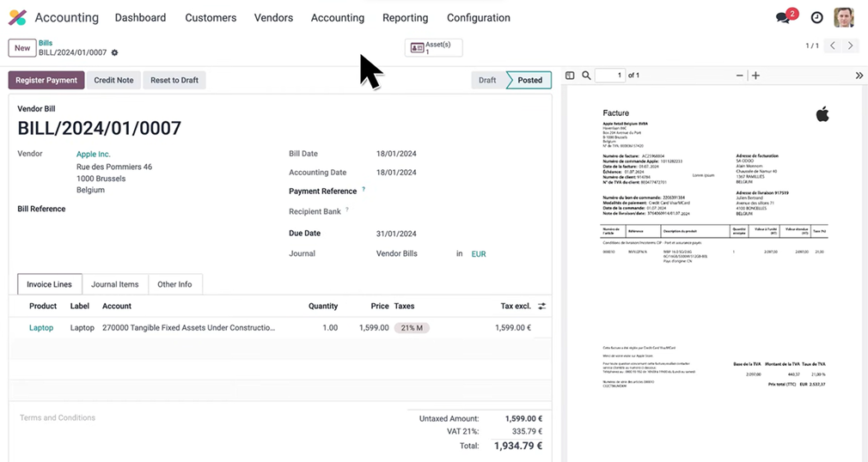Click the PDF search magnifier icon

pos(586,76)
